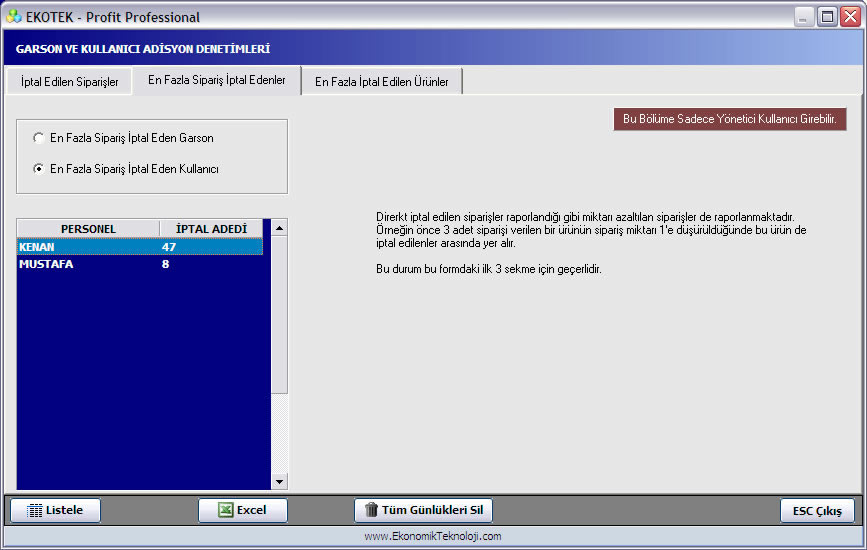
Task: Click the grid icon on Listele
Action: 35,510
